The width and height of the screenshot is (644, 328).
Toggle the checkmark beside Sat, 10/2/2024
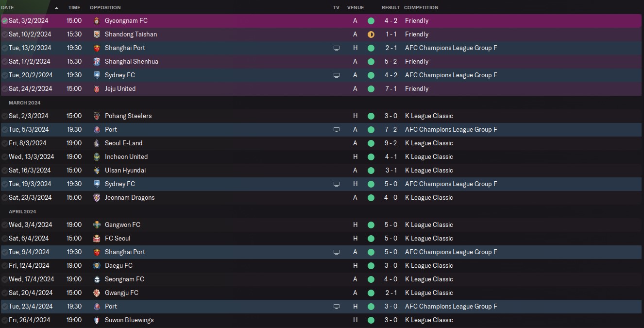(5, 35)
